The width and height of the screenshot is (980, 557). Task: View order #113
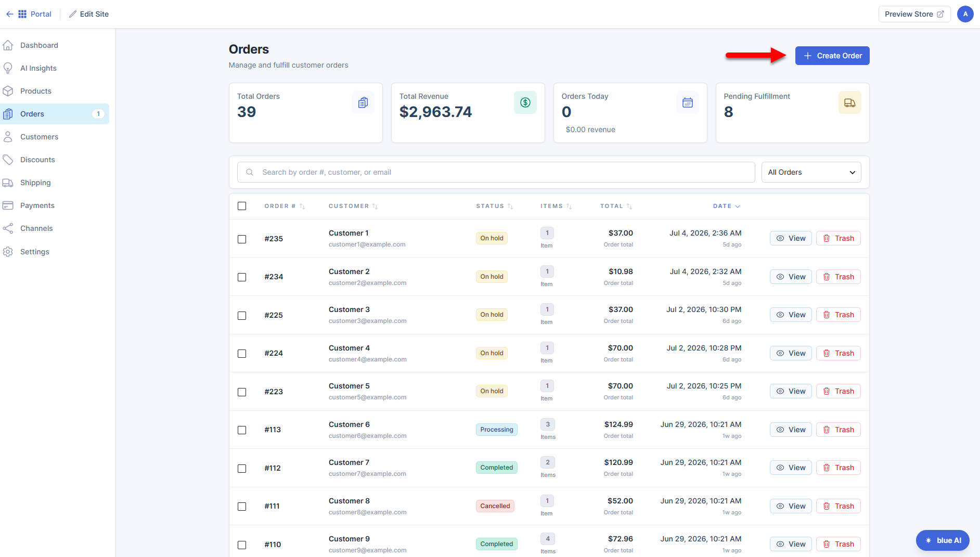pos(791,430)
